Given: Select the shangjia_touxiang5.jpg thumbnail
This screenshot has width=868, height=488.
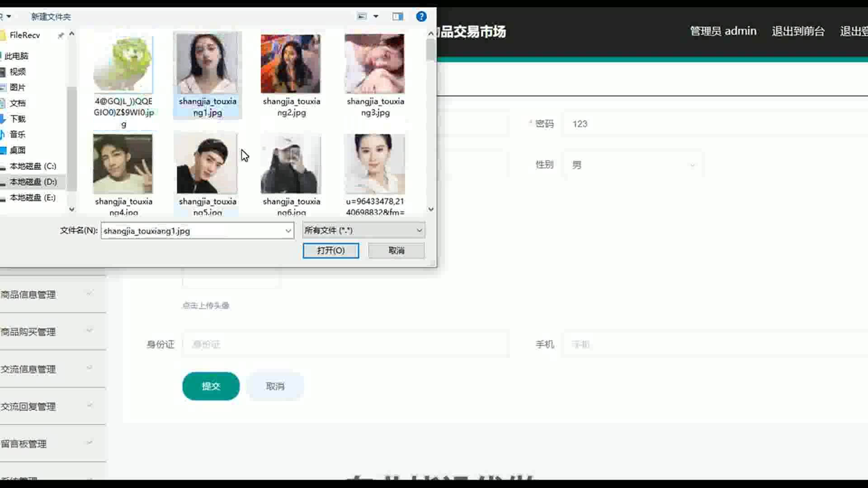Looking at the screenshot, I should tap(207, 164).
